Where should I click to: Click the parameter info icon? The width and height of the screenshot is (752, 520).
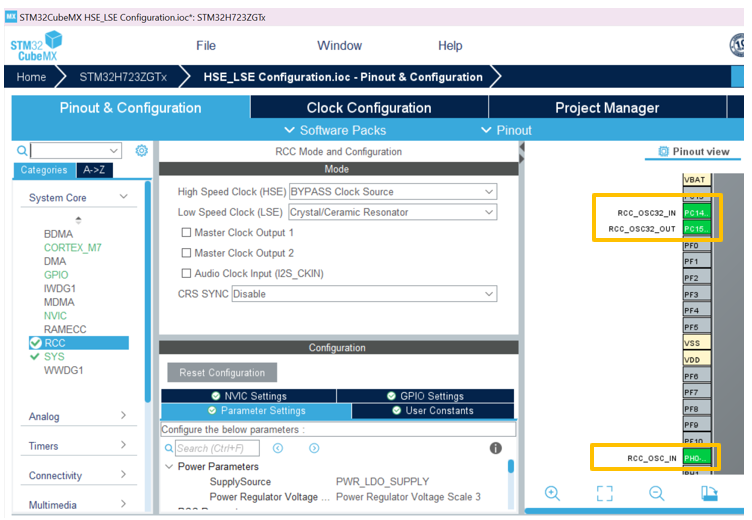click(x=495, y=448)
